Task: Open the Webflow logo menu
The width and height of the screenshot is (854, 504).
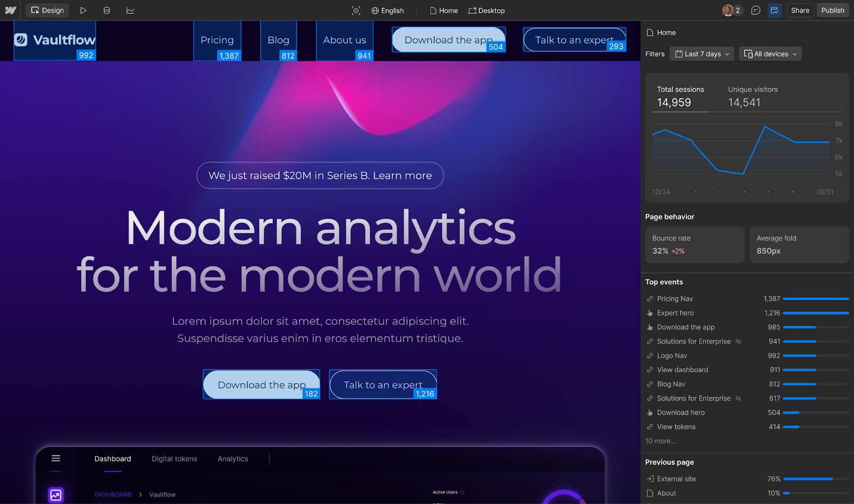Action: click(11, 10)
